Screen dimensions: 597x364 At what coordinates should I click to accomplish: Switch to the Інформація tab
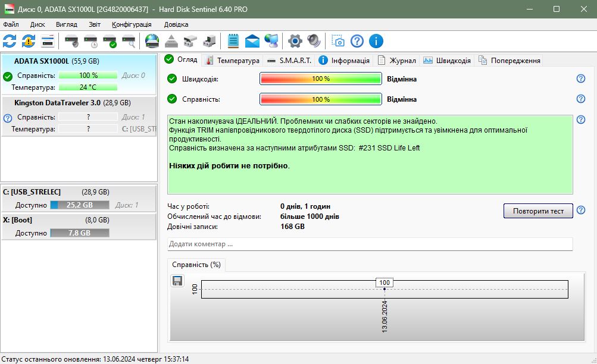tap(344, 61)
